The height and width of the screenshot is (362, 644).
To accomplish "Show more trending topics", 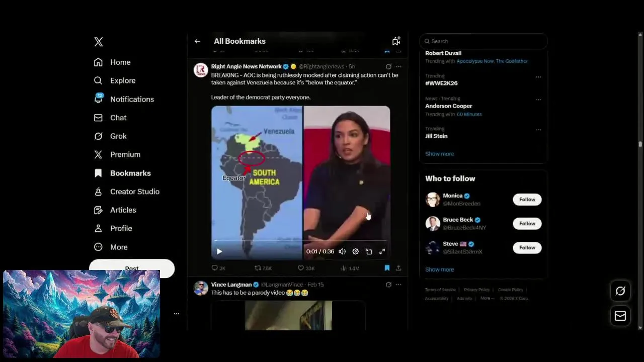I will click(x=439, y=154).
